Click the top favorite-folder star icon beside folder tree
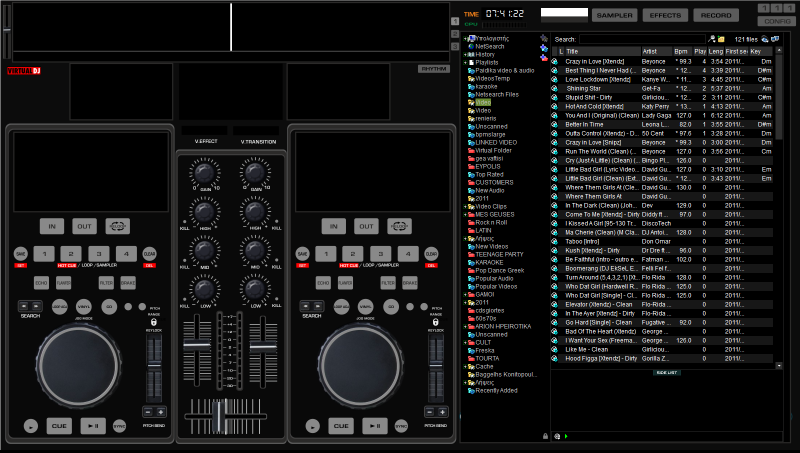This screenshot has width=800, height=453. click(544, 38)
